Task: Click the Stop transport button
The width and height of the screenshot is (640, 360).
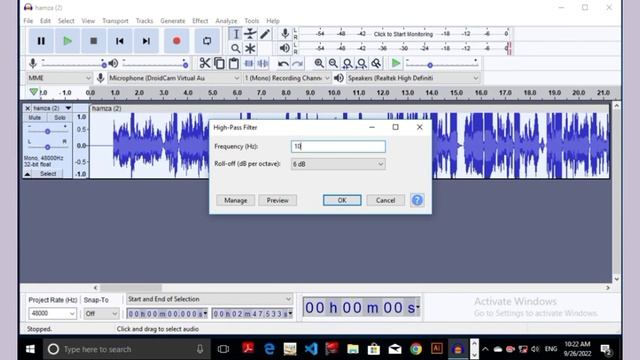Action: click(x=93, y=41)
